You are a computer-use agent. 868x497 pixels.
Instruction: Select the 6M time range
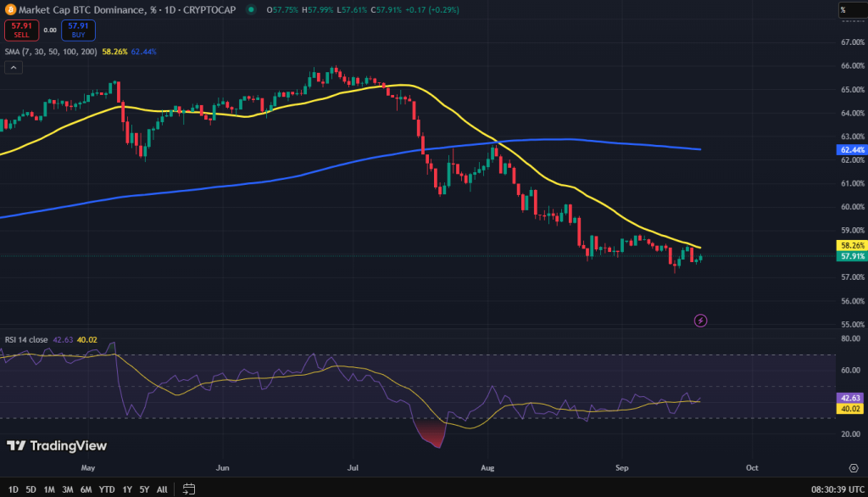[86, 489]
